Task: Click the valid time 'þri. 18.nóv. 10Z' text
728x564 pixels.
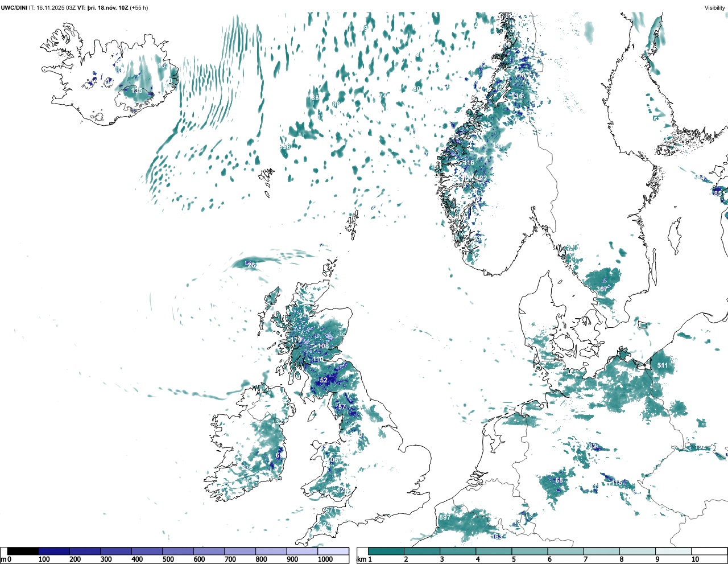Action: click(107, 8)
